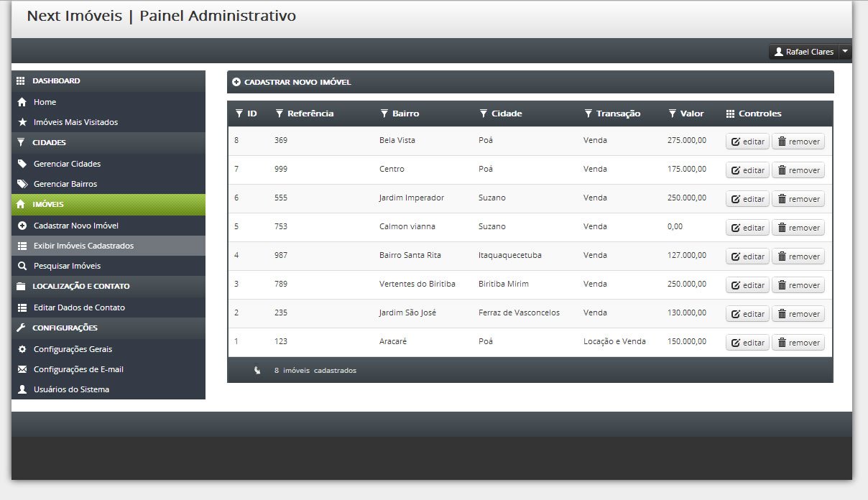Click remover button for Aracaré row

pyautogui.click(x=798, y=343)
